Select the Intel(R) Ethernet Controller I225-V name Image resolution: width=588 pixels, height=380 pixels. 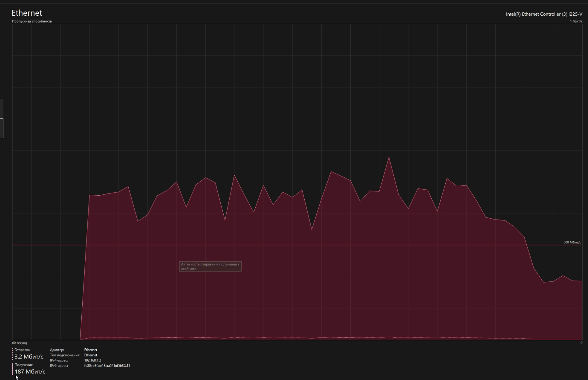tap(544, 14)
